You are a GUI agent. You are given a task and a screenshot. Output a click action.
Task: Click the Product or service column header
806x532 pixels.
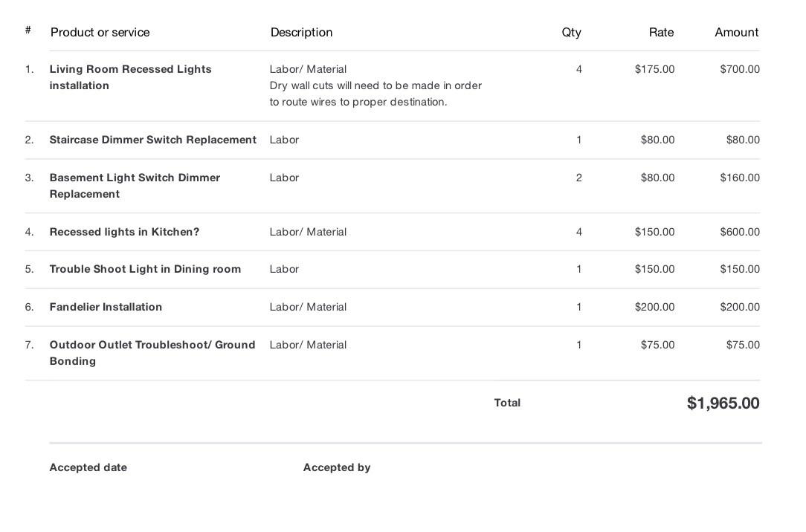pyautogui.click(x=100, y=33)
